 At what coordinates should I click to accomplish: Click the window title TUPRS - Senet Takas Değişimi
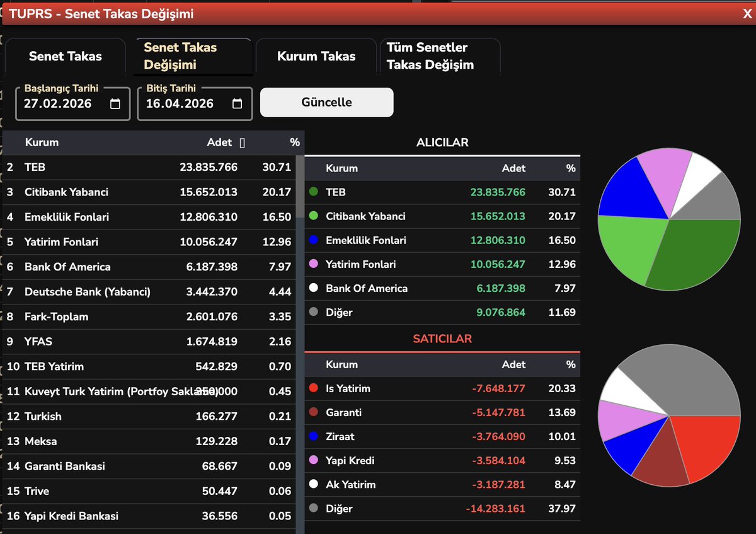pyautogui.click(x=102, y=14)
